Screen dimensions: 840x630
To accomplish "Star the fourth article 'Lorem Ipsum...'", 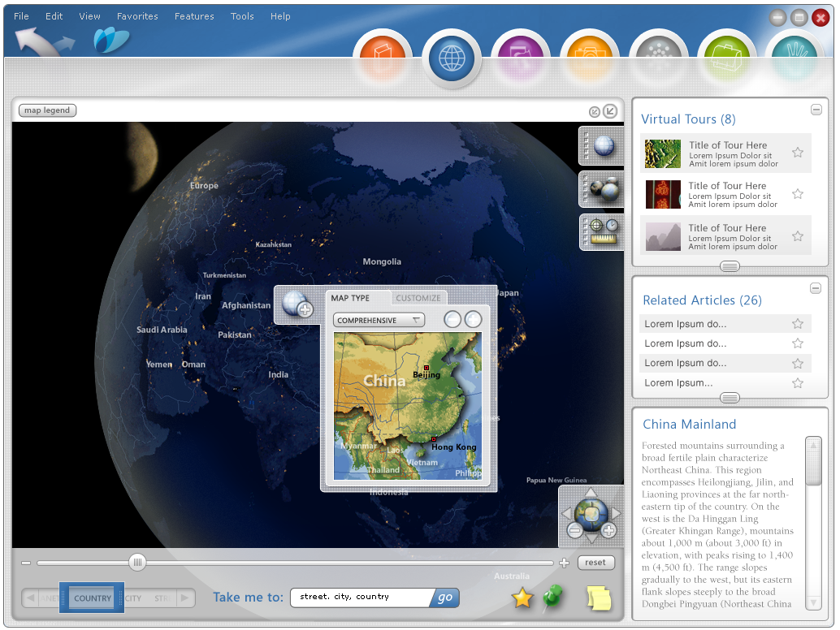I will pos(798,383).
